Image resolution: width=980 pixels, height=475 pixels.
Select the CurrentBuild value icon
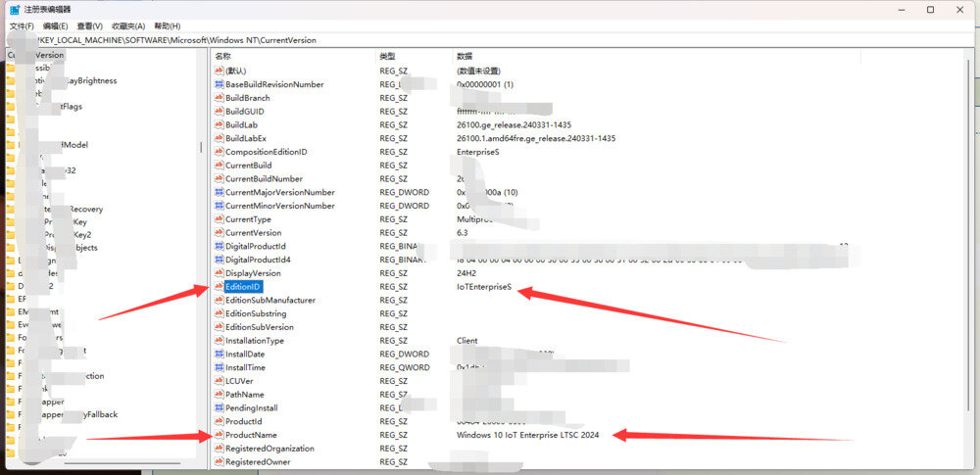point(219,165)
